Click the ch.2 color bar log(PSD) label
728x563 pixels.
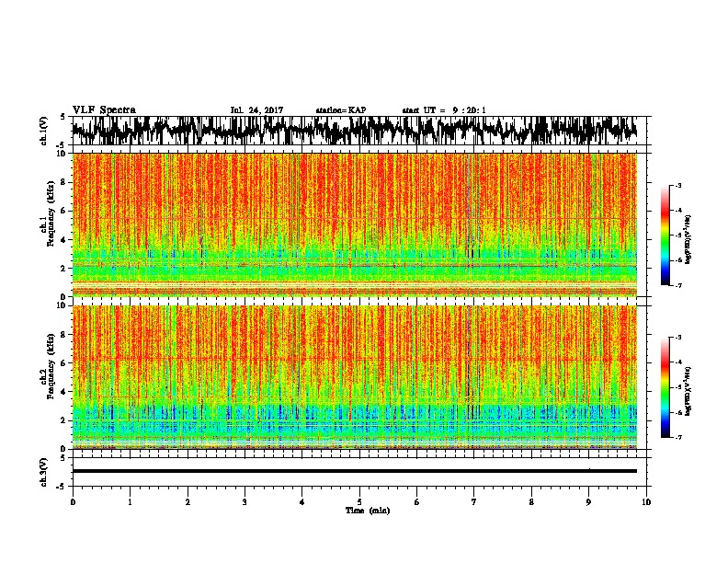tap(688, 391)
